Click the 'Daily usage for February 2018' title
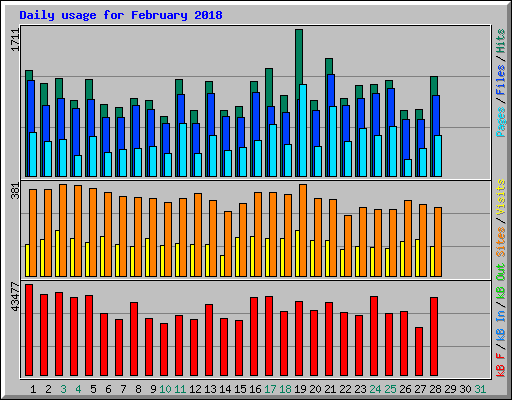 [x=121, y=15]
